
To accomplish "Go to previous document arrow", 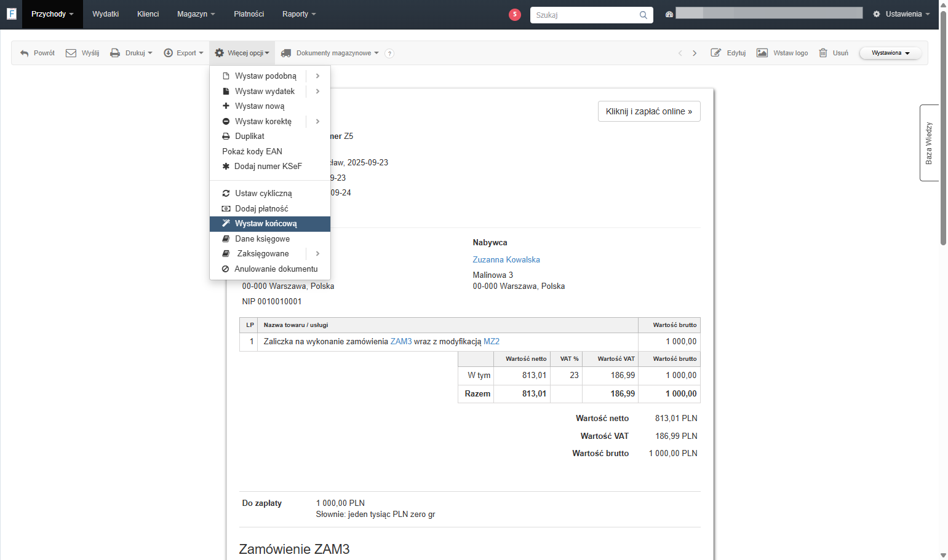I will click(x=680, y=53).
